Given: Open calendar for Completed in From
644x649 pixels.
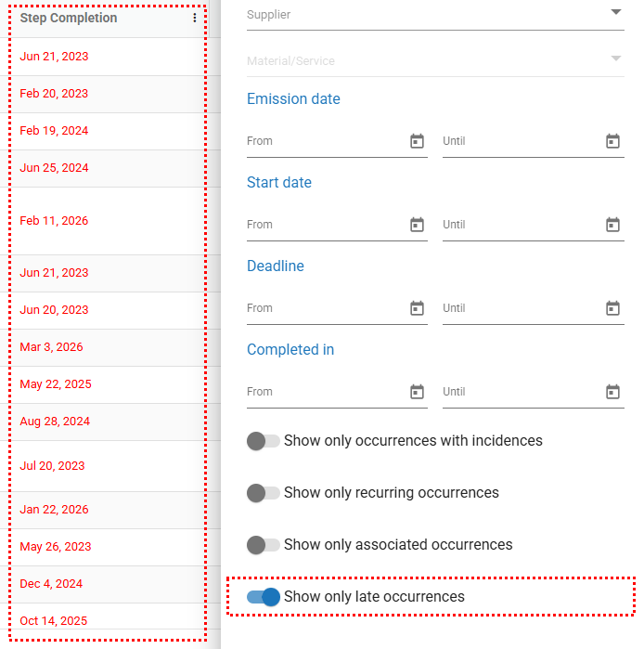Looking at the screenshot, I should point(417,392).
